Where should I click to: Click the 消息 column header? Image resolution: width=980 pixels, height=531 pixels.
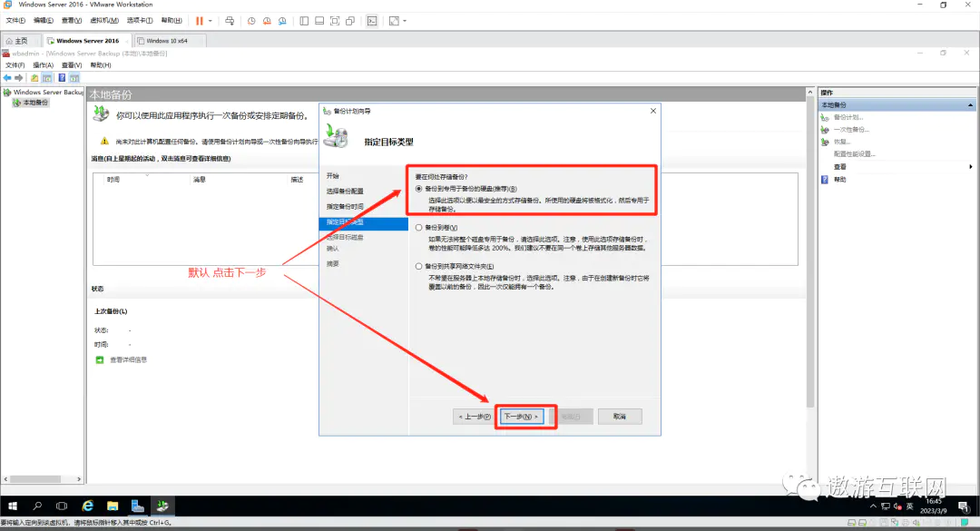(x=200, y=180)
